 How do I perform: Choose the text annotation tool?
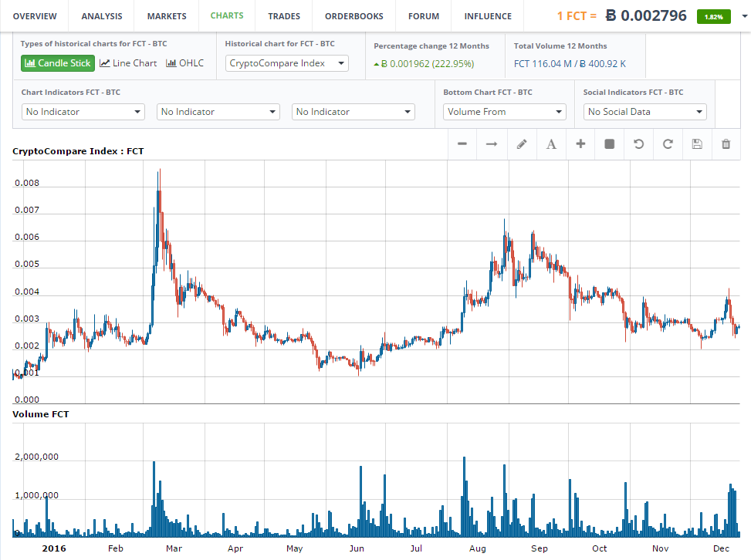[x=551, y=144]
